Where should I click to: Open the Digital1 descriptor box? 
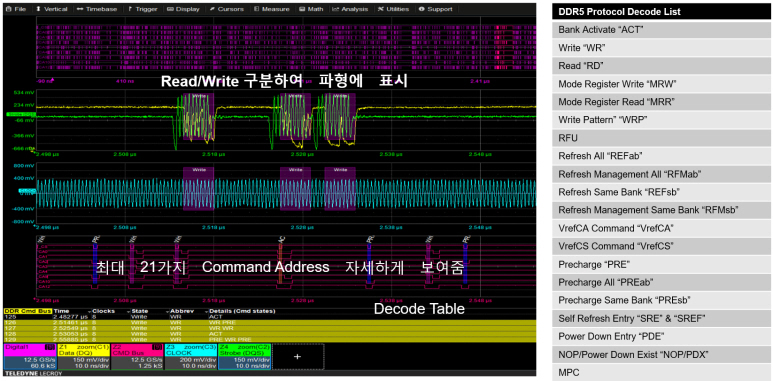pos(30,356)
